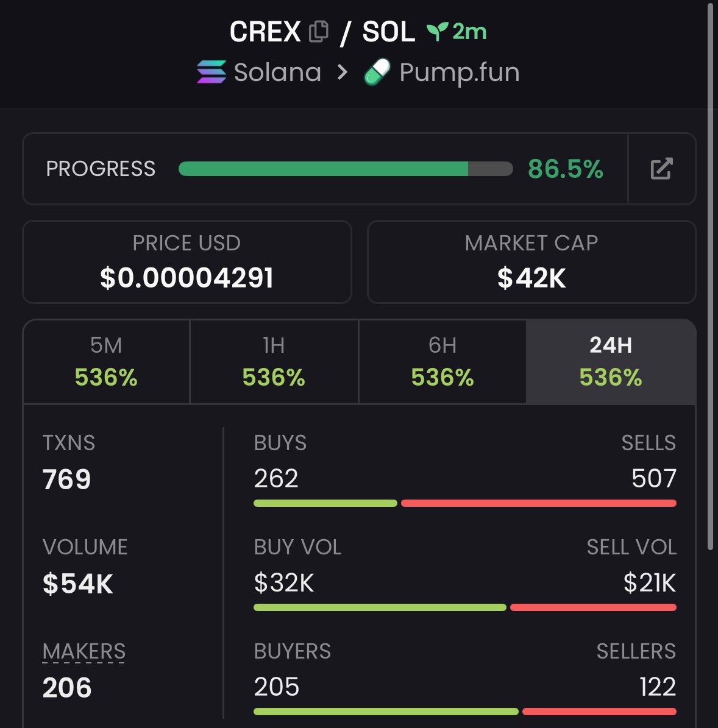
Task: Select the 24H timeframe tab
Action: 610,361
